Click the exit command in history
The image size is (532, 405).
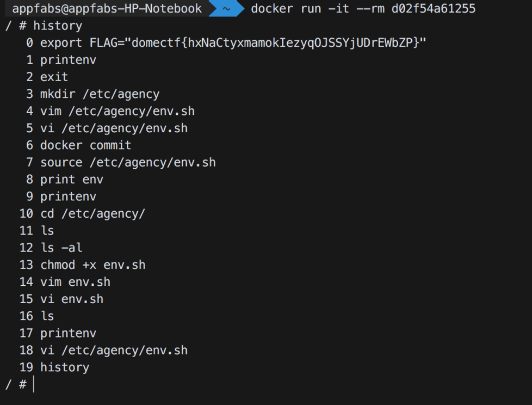[54, 77]
